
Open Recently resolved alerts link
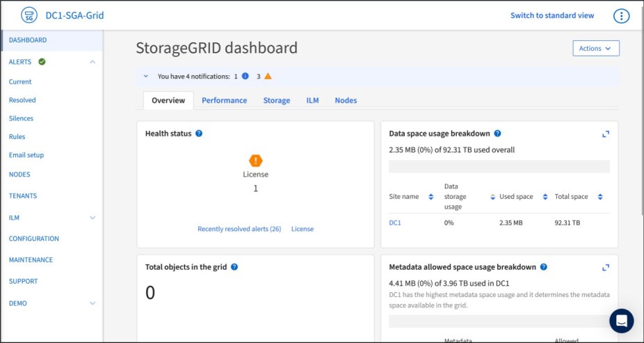(239, 229)
